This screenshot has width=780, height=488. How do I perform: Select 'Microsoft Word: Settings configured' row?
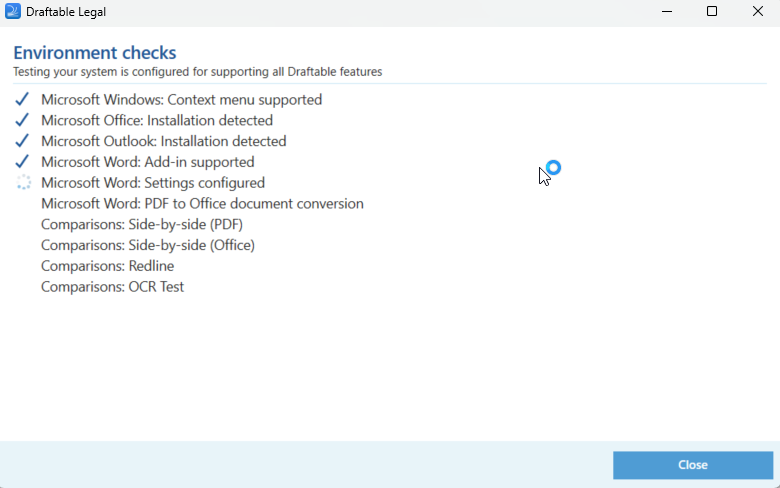(x=153, y=183)
